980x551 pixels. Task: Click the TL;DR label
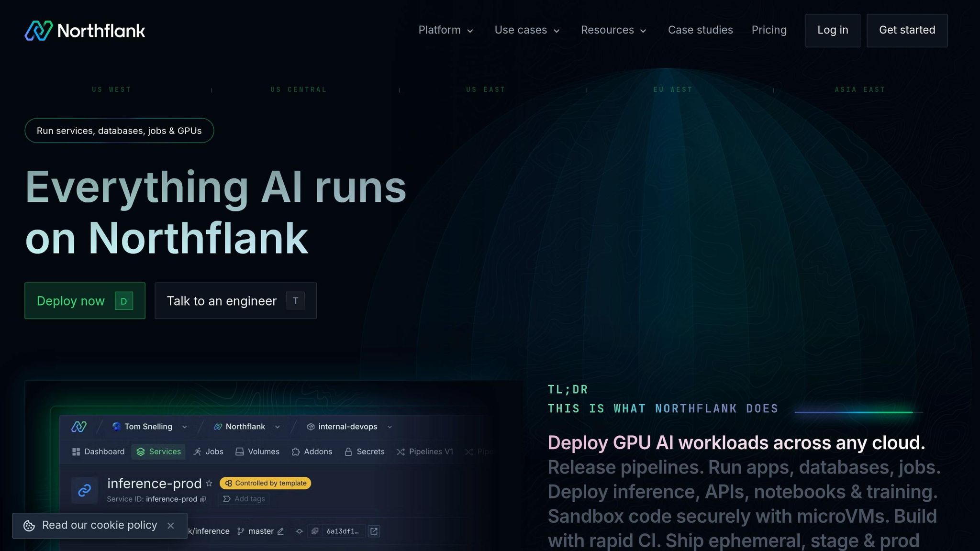coord(568,389)
